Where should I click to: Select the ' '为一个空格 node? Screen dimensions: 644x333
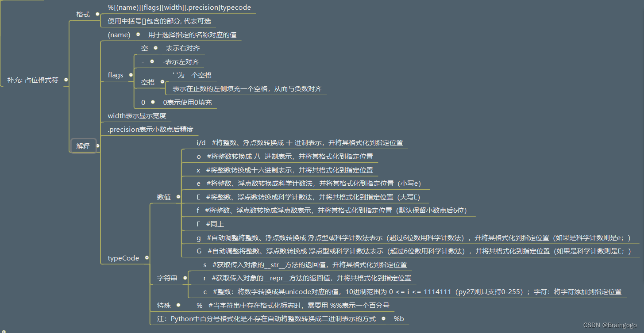[192, 75]
